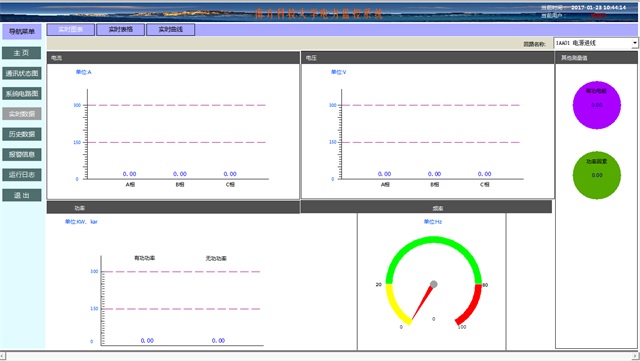Open the 通讯状态图 communication status view

pyautogui.click(x=22, y=73)
